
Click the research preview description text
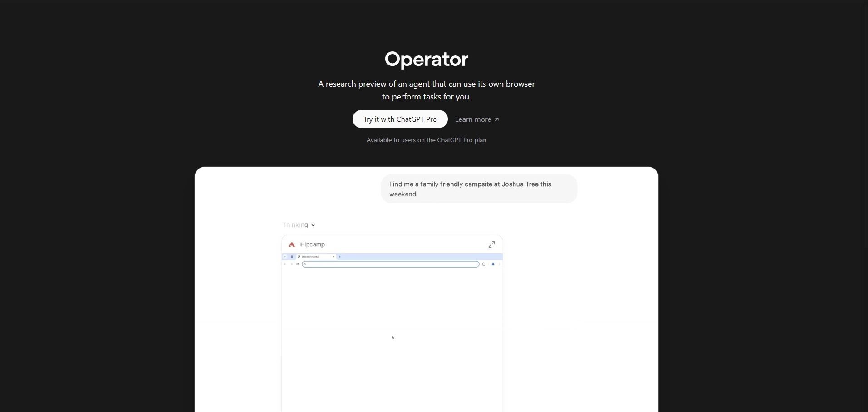(x=427, y=90)
